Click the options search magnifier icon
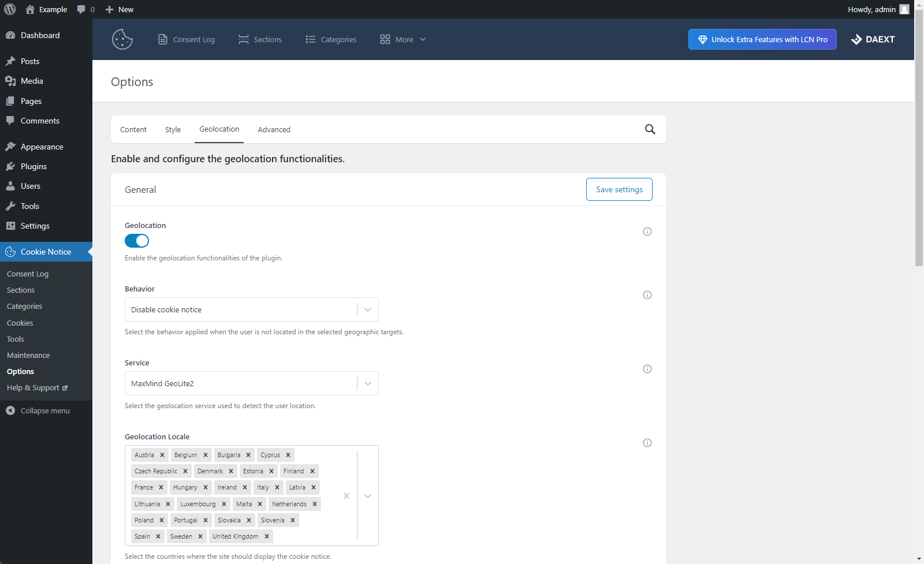The width and height of the screenshot is (924, 564). tap(650, 129)
